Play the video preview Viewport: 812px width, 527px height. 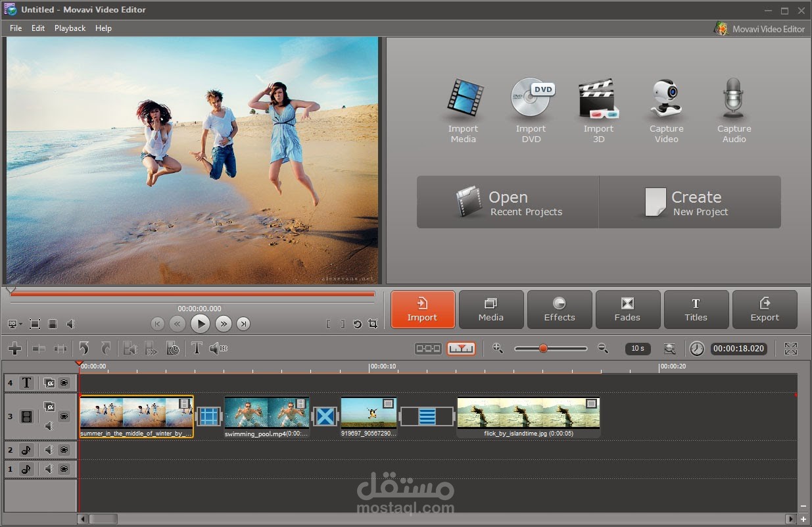coord(200,323)
